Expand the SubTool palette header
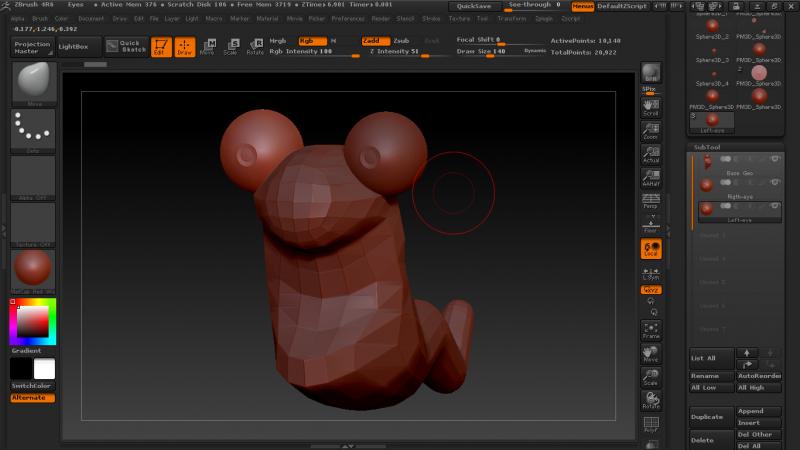This screenshot has height=450, width=800. (x=708, y=147)
